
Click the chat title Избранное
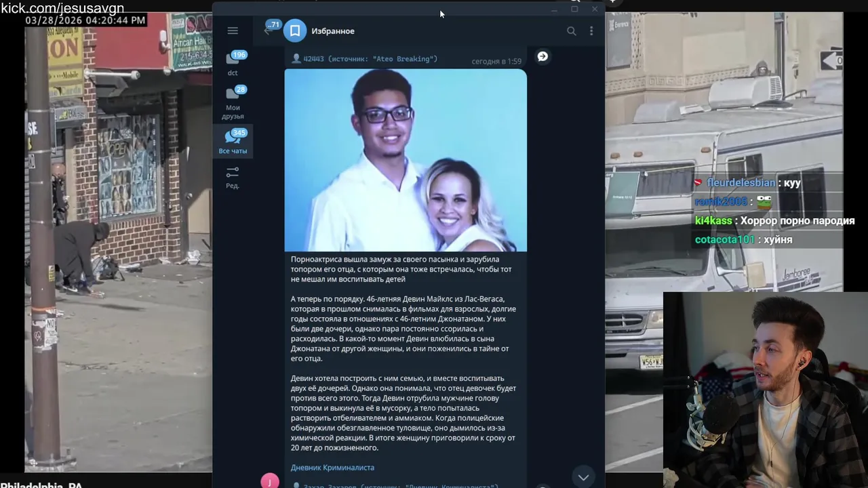333,30
